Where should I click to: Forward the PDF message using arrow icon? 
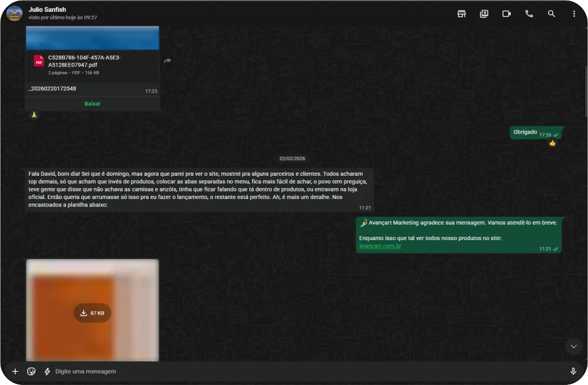[168, 61]
